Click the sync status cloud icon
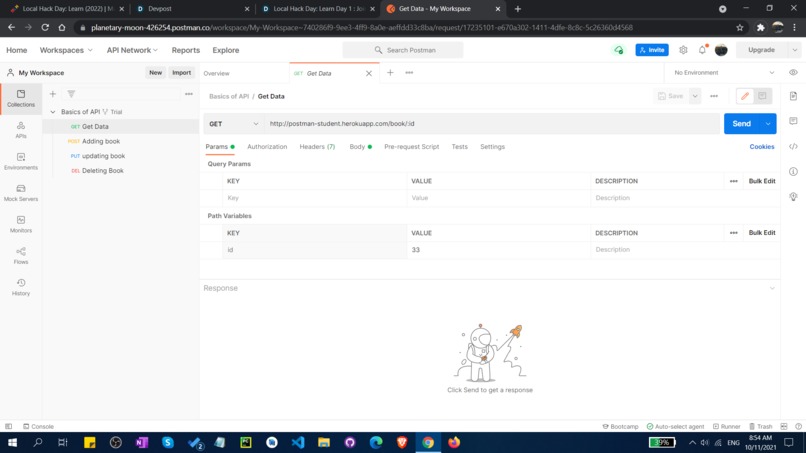Screen dimensions: 806x453 pos(618,50)
